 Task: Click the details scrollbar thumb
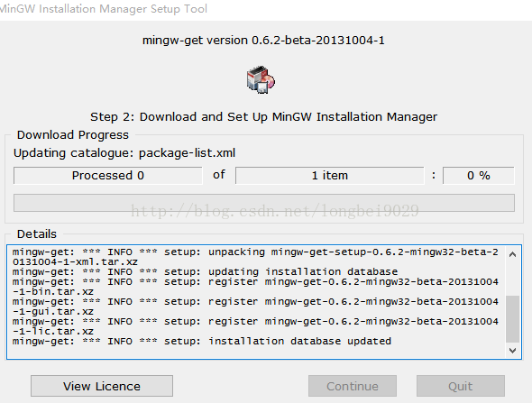pyautogui.click(x=513, y=319)
